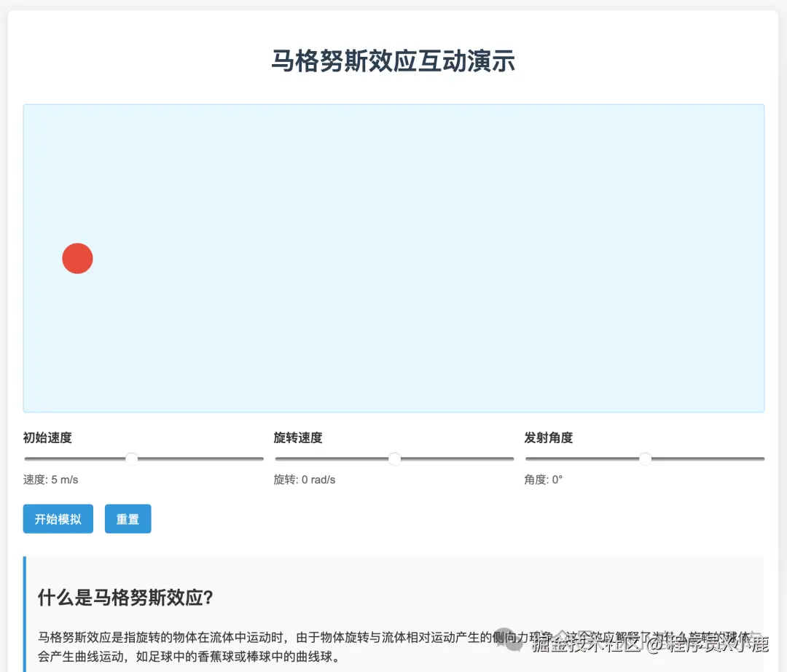
Task: Click the 马格努斯效应互动演示 page title
Action: pos(393,62)
